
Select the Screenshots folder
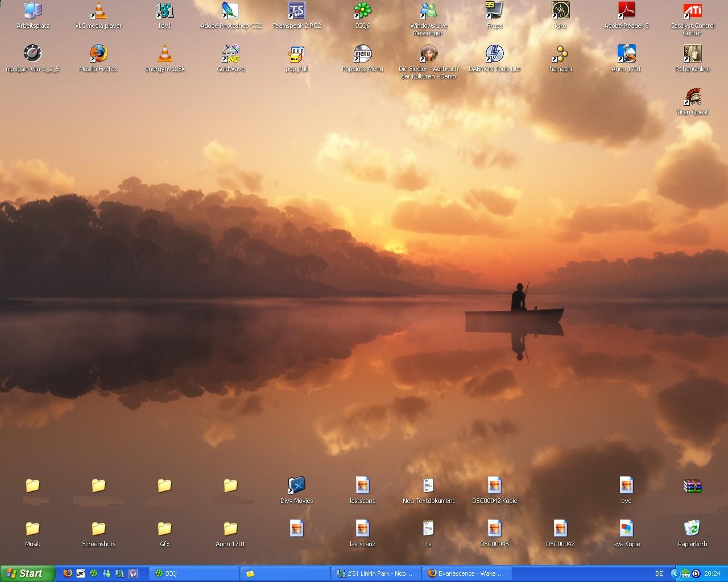point(98,529)
